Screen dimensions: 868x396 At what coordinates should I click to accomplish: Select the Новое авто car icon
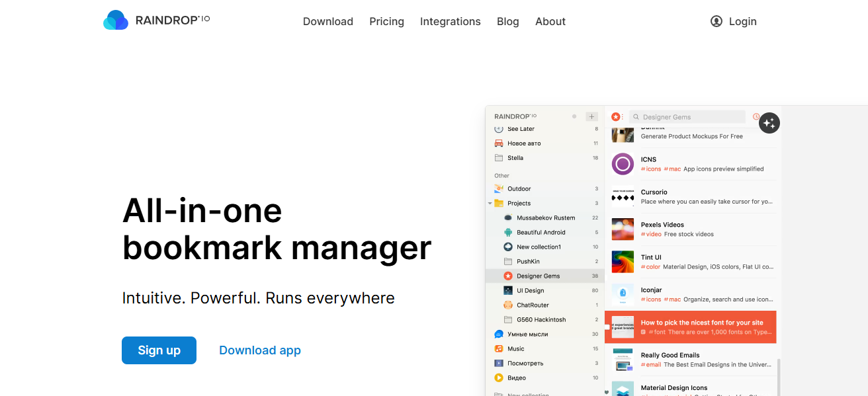coord(499,143)
